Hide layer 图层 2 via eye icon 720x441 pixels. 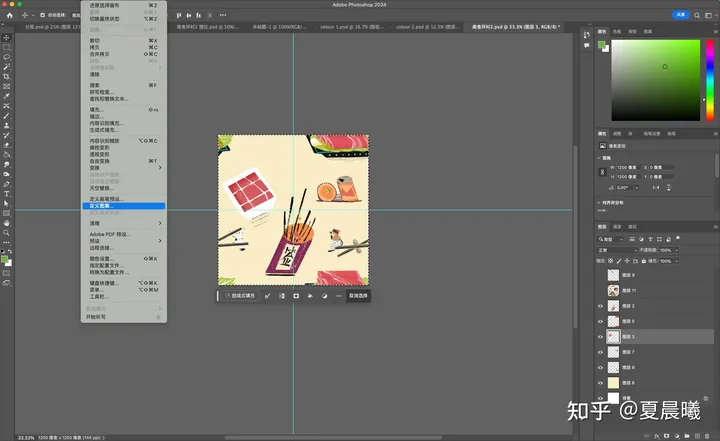[600, 306]
